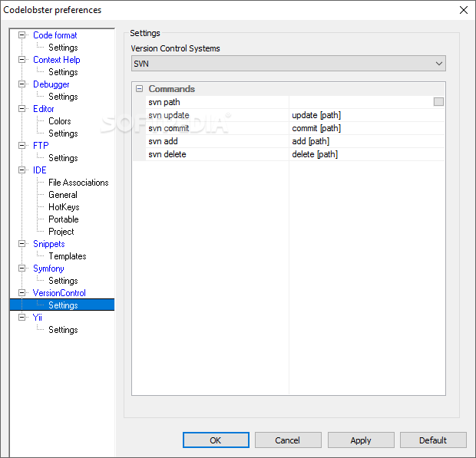
Task: Open Settings under Symfony
Action: point(63,281)
